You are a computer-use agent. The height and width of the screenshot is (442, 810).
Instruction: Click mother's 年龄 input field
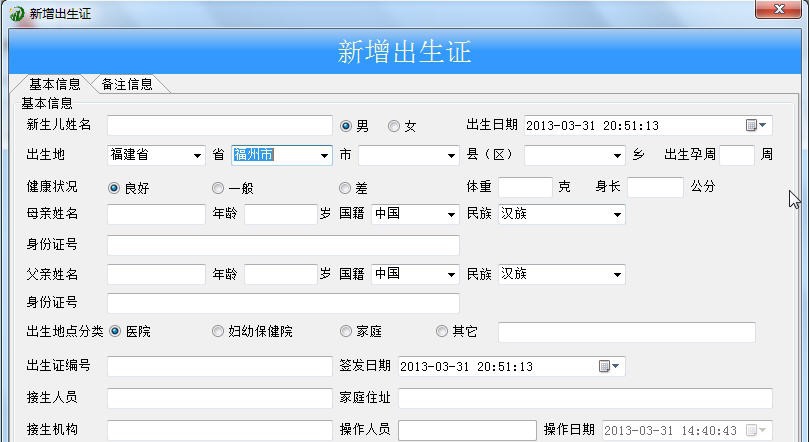click(x=281, y=214)
